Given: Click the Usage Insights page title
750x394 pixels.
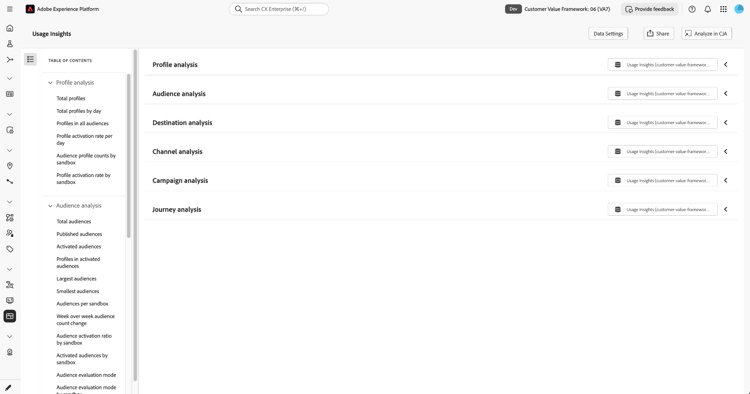Looking at the screenshot, I should pos(52,34).
